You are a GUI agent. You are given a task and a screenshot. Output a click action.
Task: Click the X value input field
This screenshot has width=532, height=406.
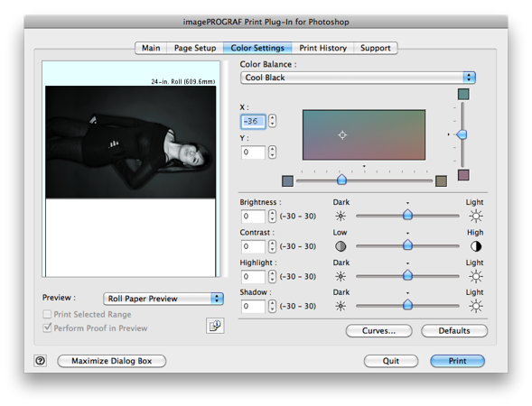pyautogui.click(x=253, y=121)
